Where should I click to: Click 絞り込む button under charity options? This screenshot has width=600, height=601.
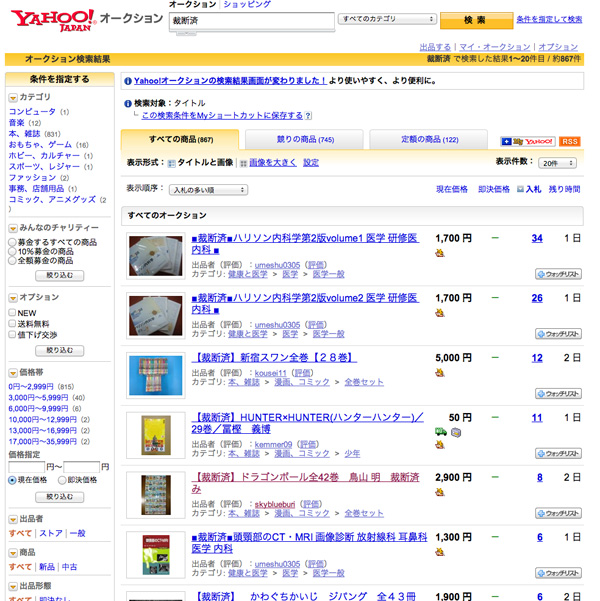[x=59, y=275]
